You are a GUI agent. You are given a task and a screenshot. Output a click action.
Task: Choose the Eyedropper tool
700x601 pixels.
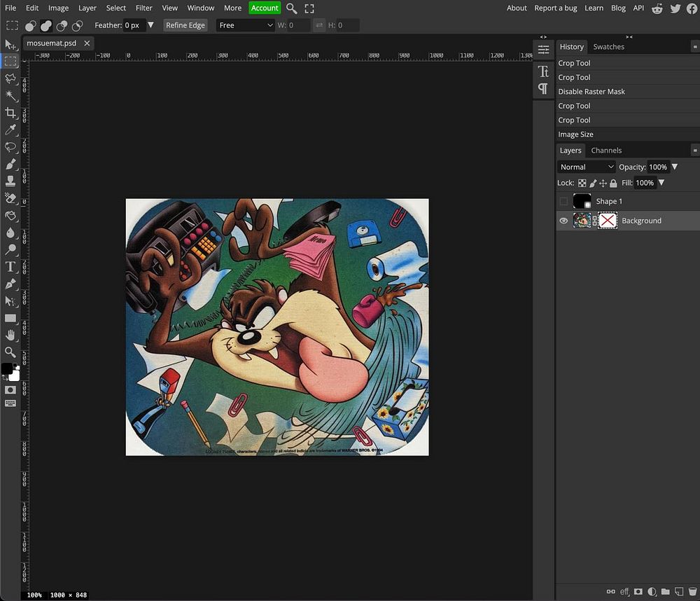[x=10, y=130]
